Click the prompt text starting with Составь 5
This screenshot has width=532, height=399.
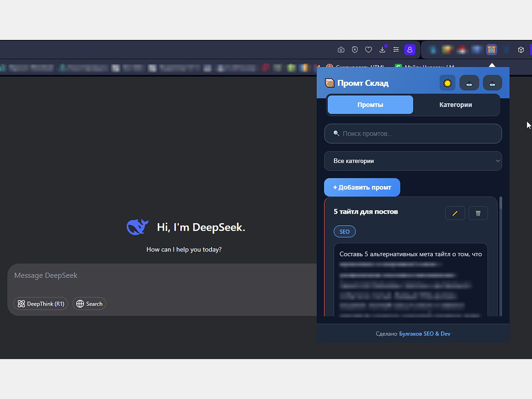click(410, 254)
